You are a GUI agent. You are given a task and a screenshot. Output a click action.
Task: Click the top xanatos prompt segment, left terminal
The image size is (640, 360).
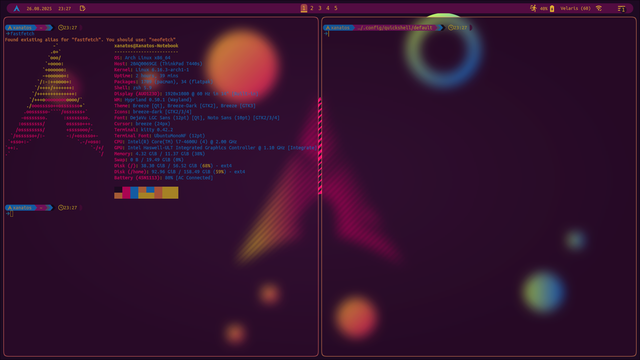click(20, 28)
